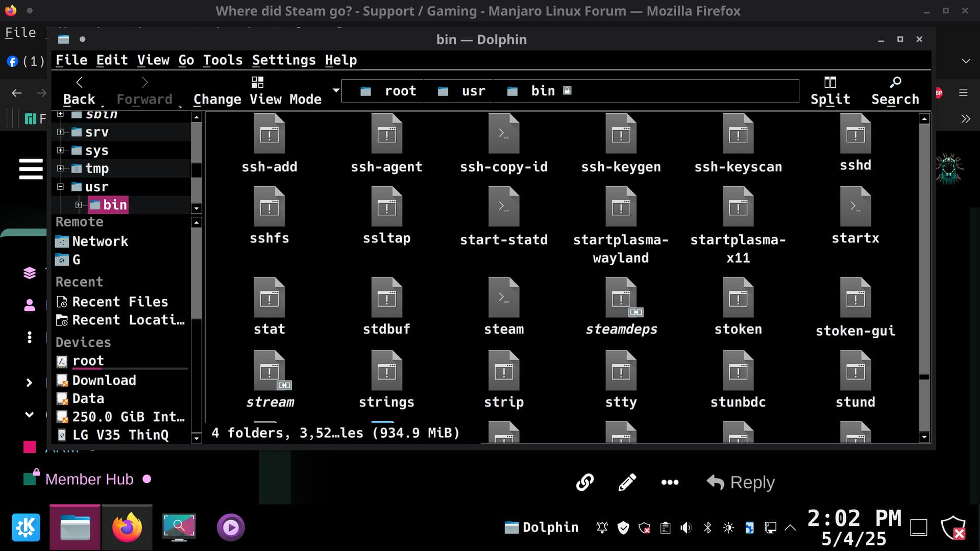Click Change View Mode button

point(257,91)
